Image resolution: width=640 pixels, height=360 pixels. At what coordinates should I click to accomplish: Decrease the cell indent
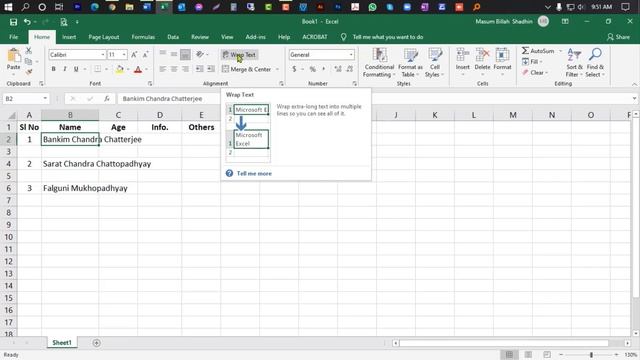pyautogui.click(x=199, y=69)
